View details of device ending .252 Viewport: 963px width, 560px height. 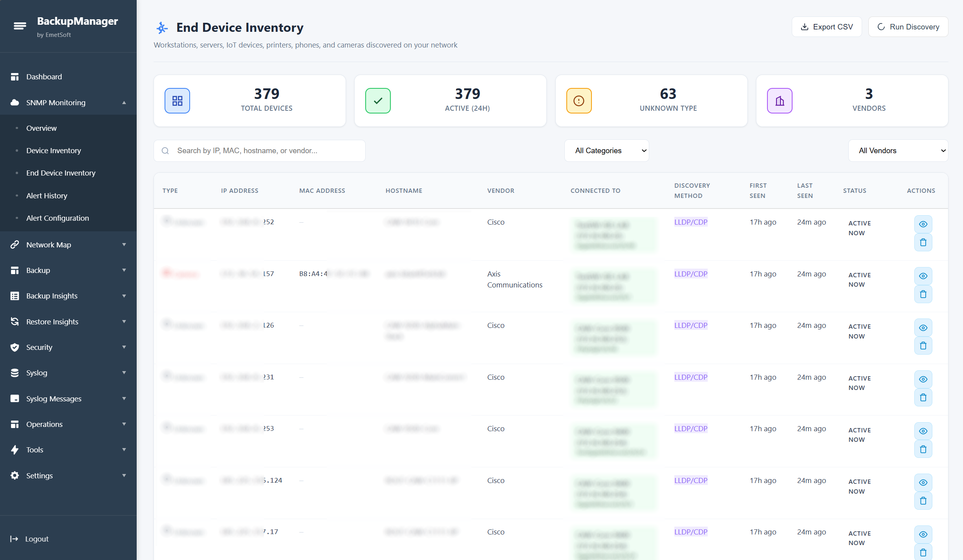[x=923, y=224]
